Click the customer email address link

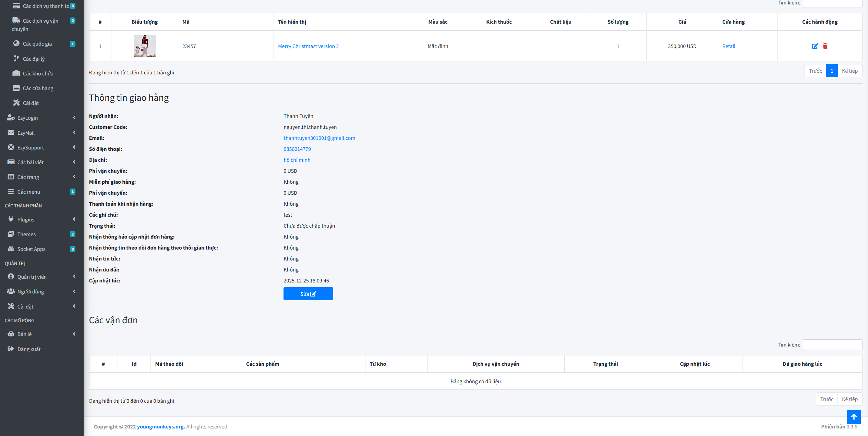click(x=319, y=138)
